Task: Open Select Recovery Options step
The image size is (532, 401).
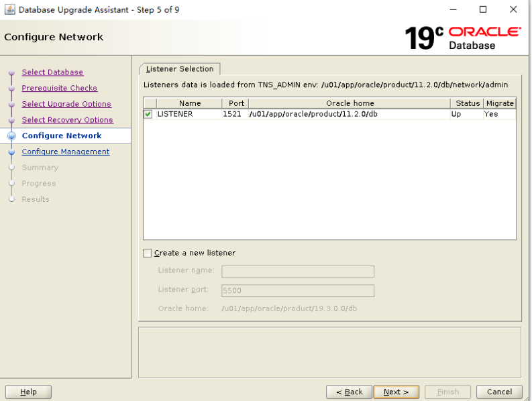Action: (x=68, y=120)
